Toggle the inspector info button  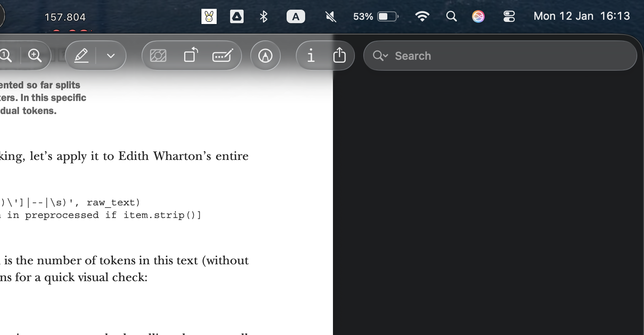click(x=311, y=56)
